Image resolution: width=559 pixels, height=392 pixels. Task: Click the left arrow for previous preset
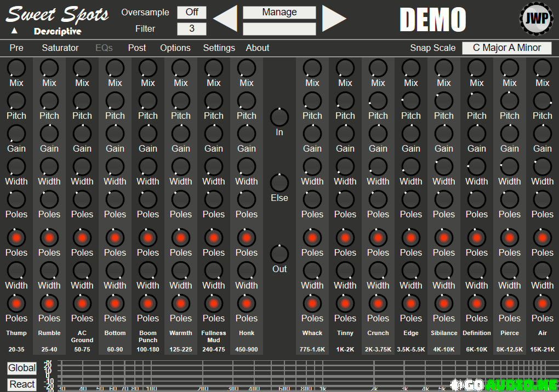tap(225, 19)
